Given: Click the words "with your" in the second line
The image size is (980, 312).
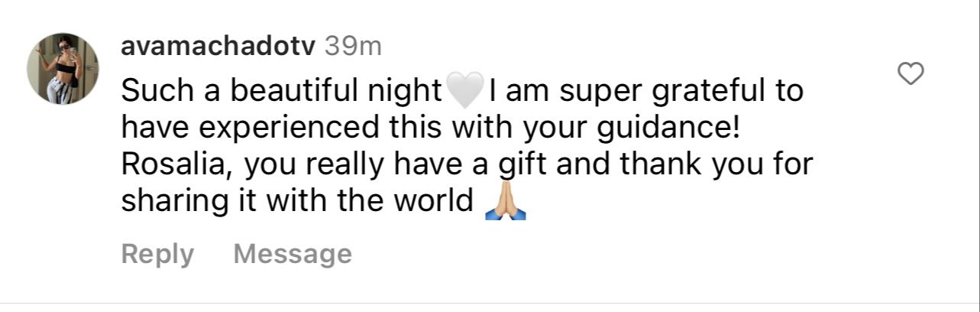Looking at the screenshot, I should (516, 128).
